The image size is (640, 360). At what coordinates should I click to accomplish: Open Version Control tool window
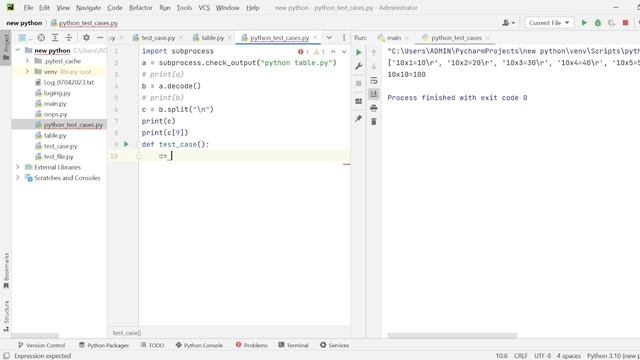tap(41, 345)
